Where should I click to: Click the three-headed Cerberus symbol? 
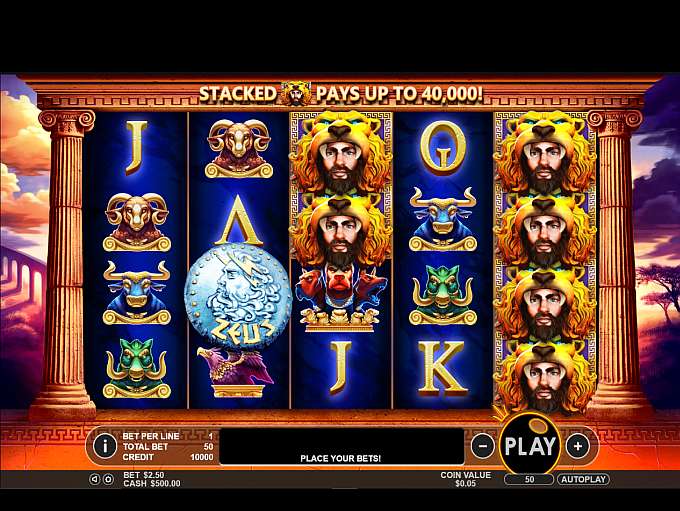point(340,299)
